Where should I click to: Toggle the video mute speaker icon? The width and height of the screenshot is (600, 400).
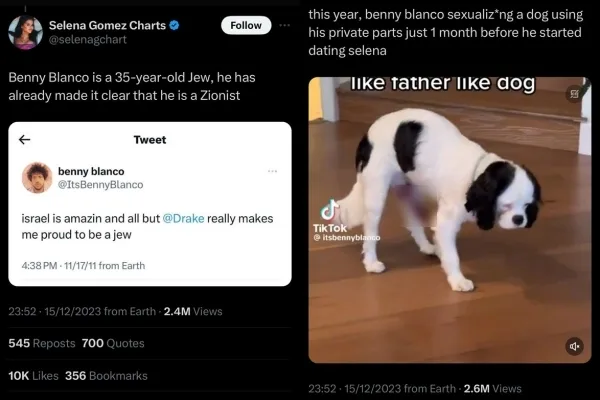pyautogui.click(x=574, y=346)
